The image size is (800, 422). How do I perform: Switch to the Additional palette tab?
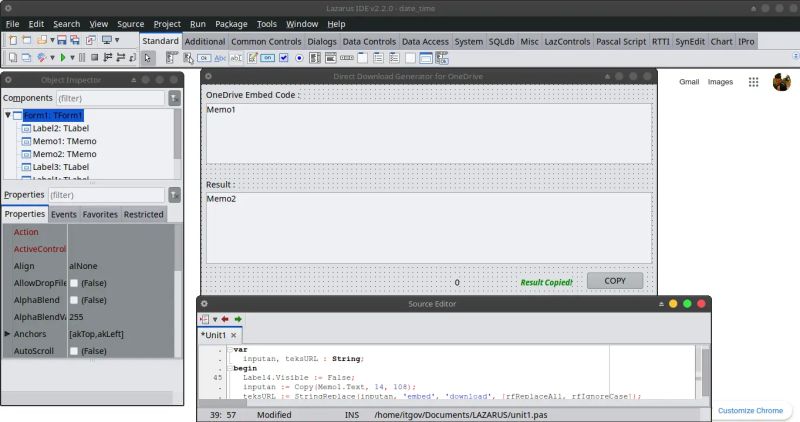coord(205,41)
